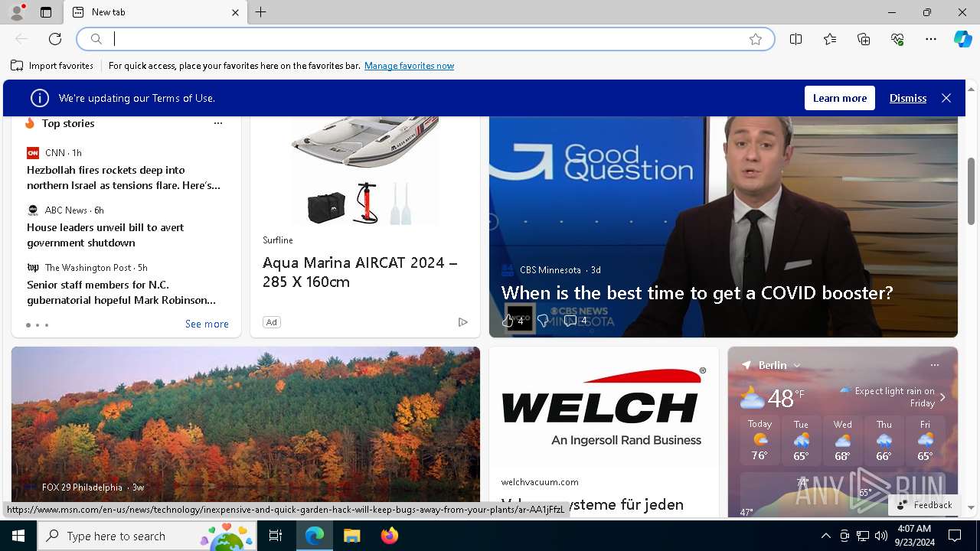The image size is (980, 551).
Task: Launch the Copilot sidebar
Action: tap(963, 39)
